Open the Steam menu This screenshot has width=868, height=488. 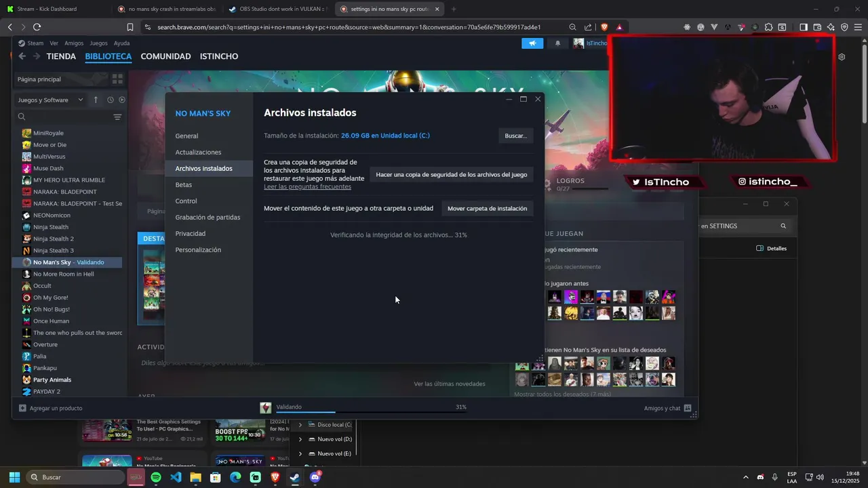[x=35, y=43]
